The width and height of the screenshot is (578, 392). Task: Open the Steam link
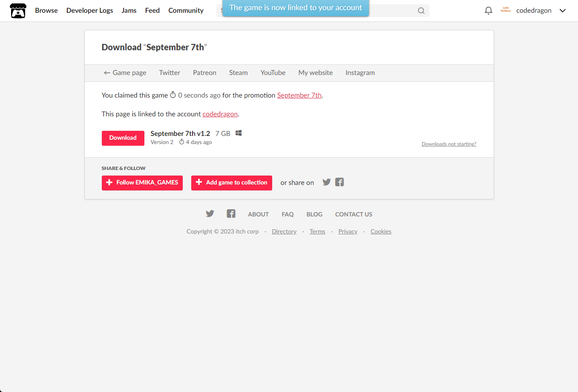coord(239,73)
